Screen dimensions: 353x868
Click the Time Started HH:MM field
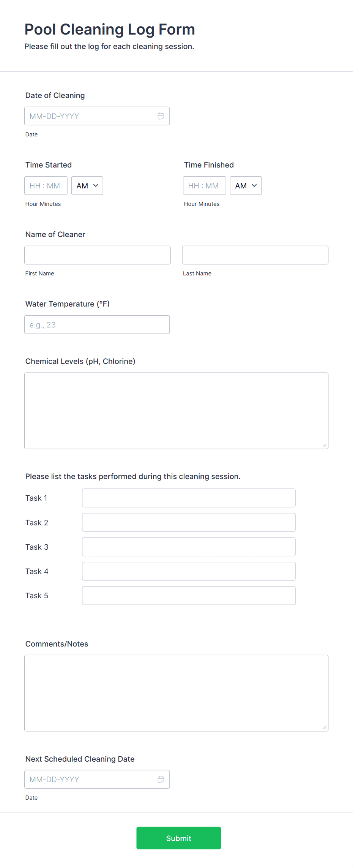point(46,185)
